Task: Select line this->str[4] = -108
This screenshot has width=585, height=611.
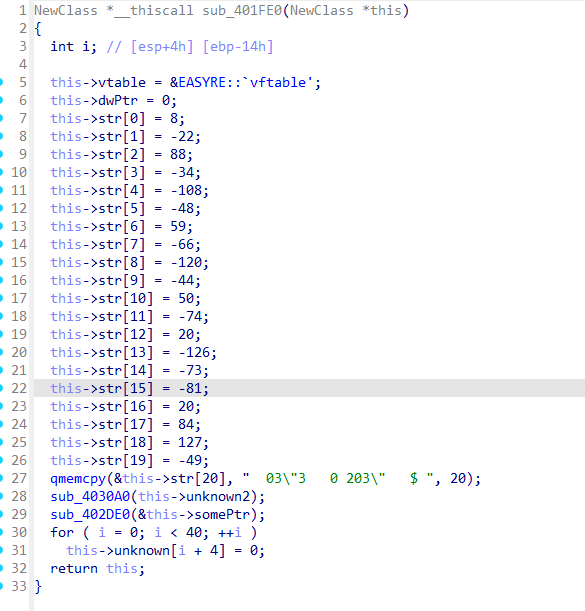Action: point(129,190)
